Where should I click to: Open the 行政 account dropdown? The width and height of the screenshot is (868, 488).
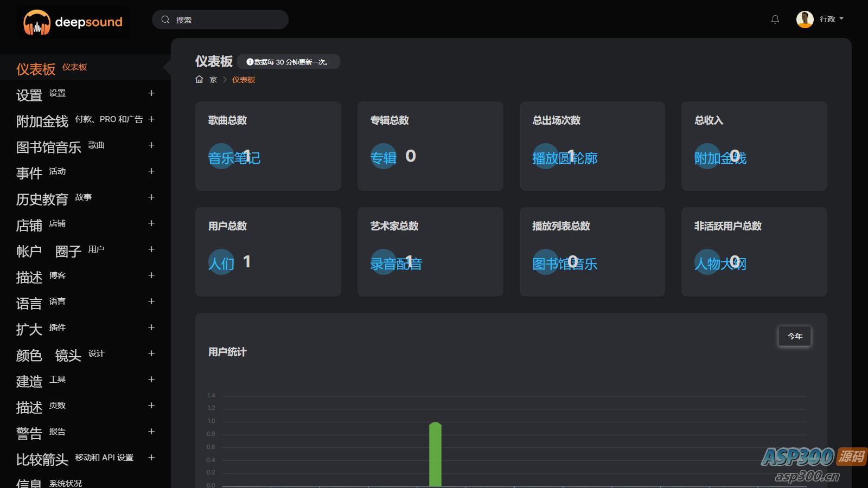click(831, 19)
